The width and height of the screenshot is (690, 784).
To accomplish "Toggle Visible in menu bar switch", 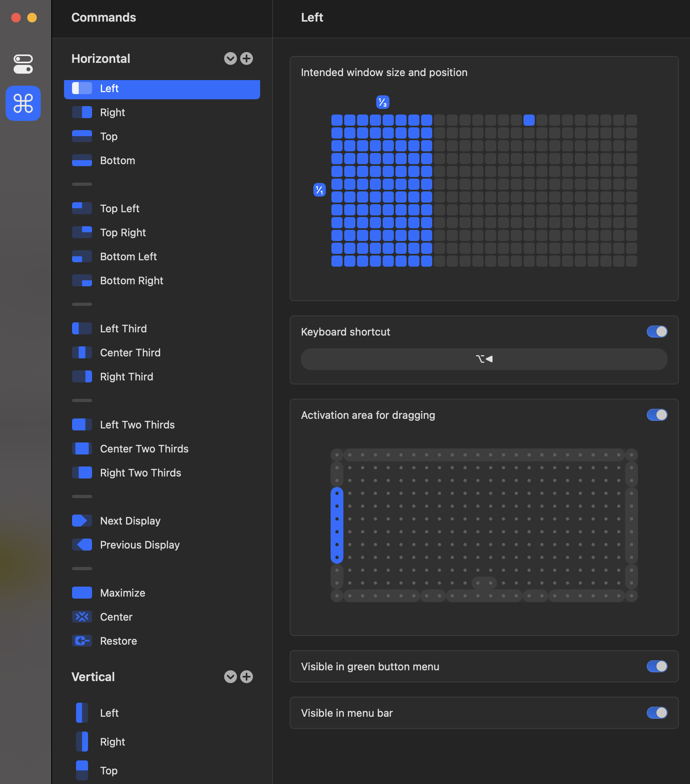I will (657, 713).
